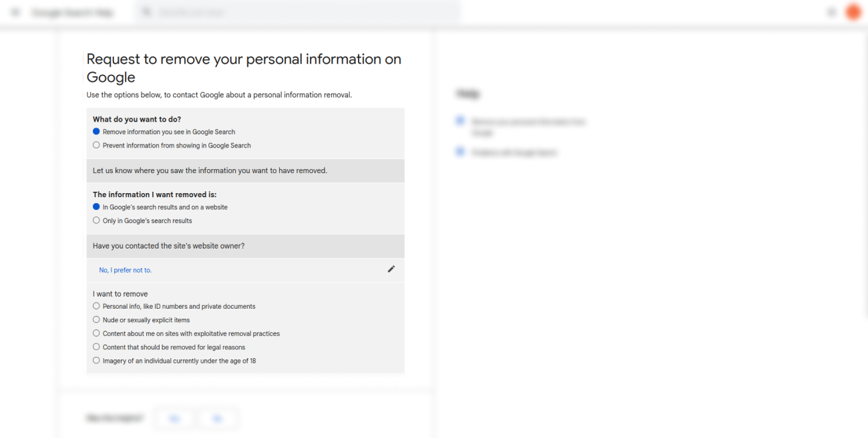Choose 'In Google's search results and on a website'
This screenshot has width=868, height=439.
click(x=97, y=207)
